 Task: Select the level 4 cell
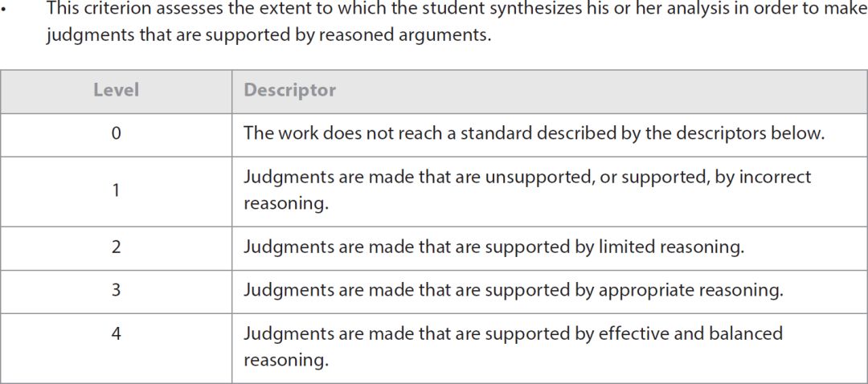116,348
